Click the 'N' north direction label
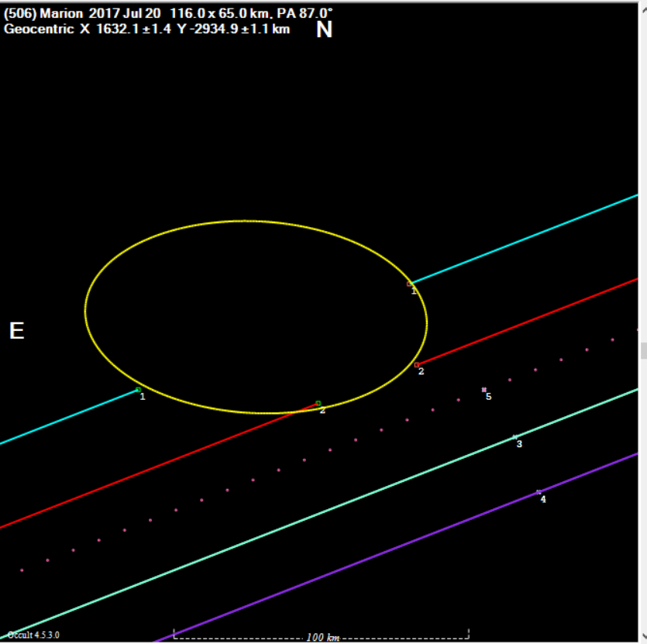This screenshot has width=647, height=644. (325, 29)
